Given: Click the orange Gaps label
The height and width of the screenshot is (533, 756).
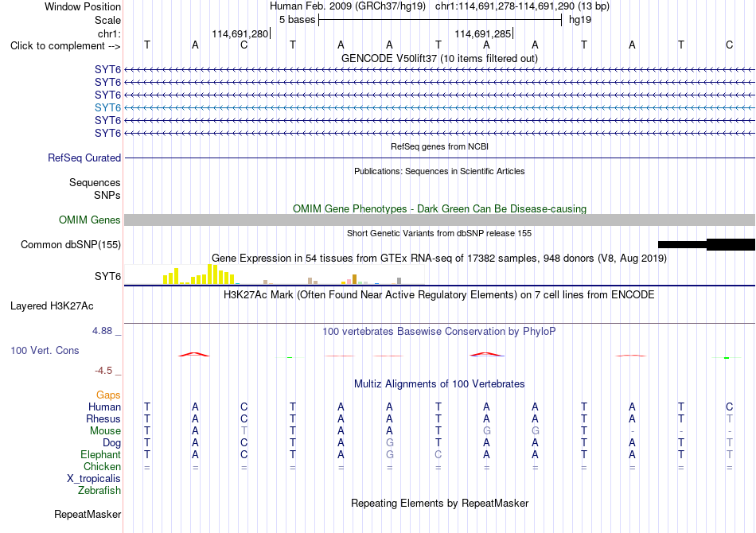Looking at the screenshot, I should (108, 395).
